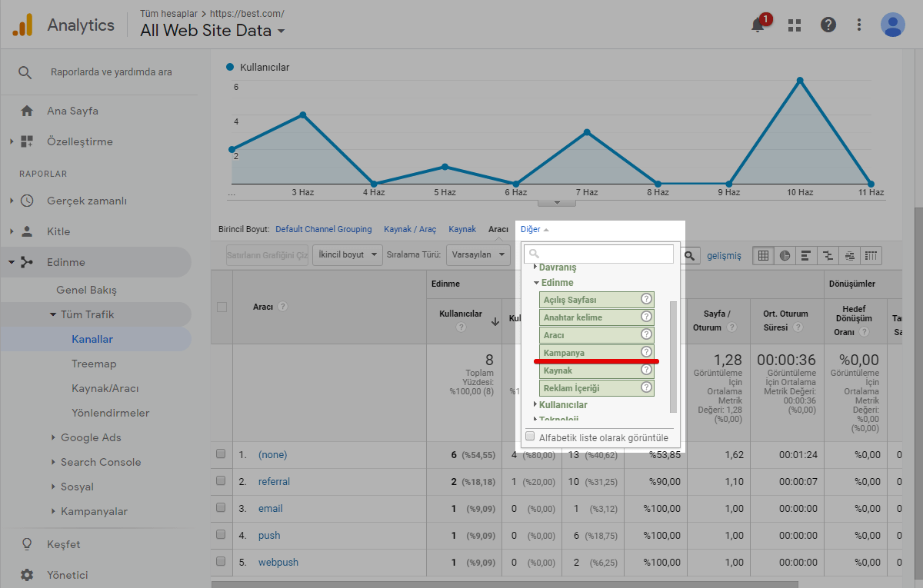Click the table search magnifier button
Image resolution: width=923 pixels, height=588 pixels.
[x=691, y=256]
